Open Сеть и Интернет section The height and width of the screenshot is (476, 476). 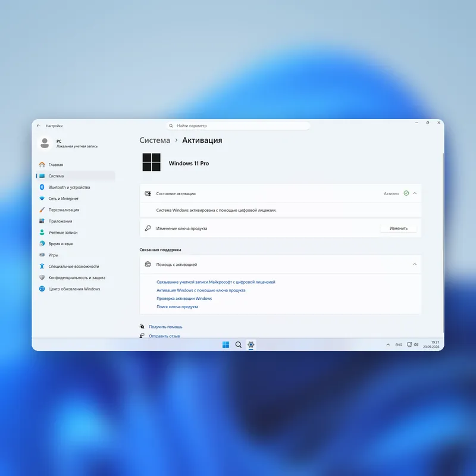pos(76,199)
